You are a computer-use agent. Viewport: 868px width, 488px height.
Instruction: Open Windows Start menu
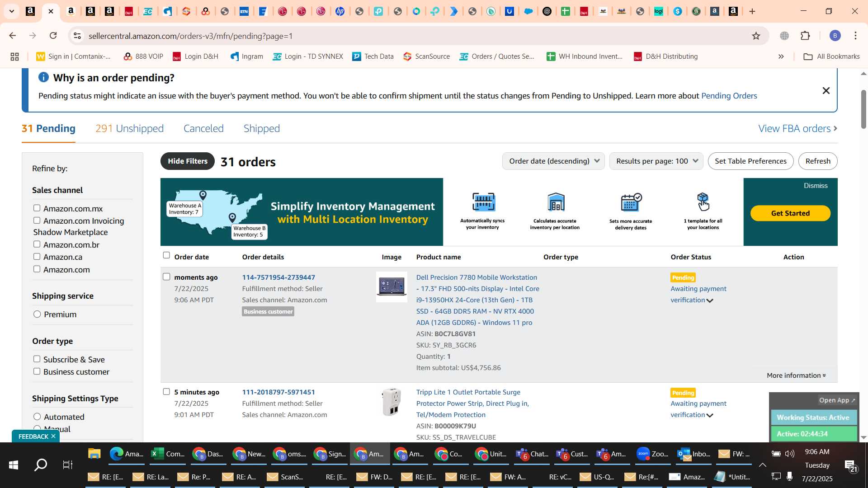tap(13, 465)
